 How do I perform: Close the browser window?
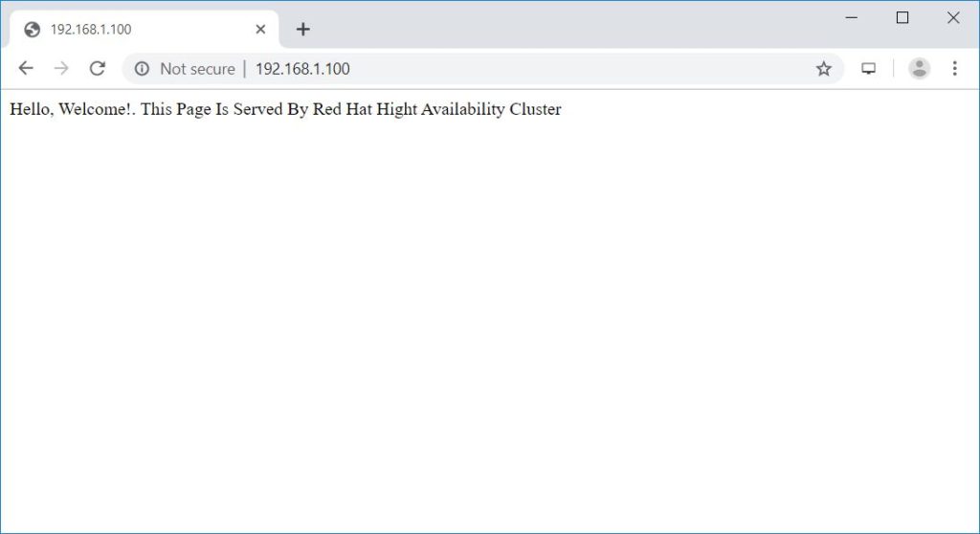tap(953, 17)
